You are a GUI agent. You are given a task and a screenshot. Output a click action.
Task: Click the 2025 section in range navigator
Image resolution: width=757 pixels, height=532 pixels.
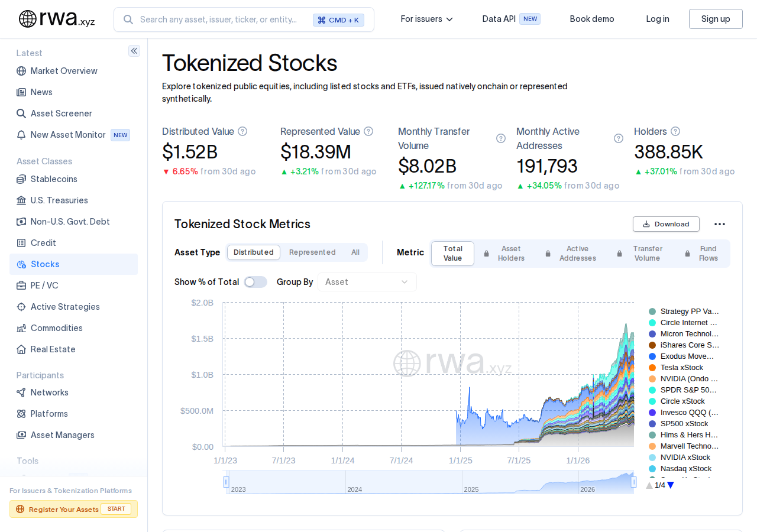(x=520, y=482)
